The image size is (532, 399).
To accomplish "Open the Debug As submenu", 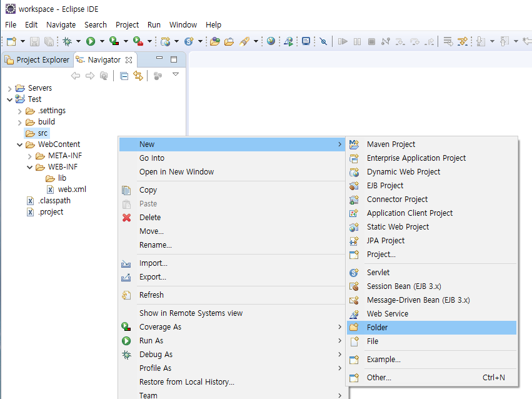I will point(232,355).
